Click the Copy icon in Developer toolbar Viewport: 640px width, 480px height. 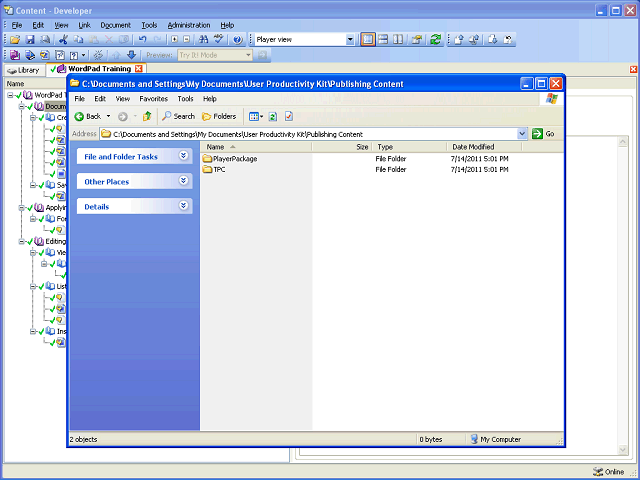click(x=78, y=40)
